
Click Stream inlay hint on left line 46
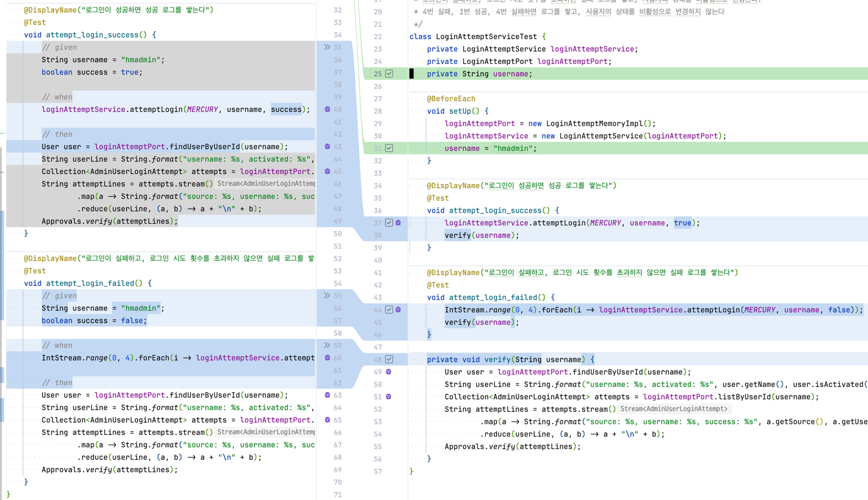266,184
